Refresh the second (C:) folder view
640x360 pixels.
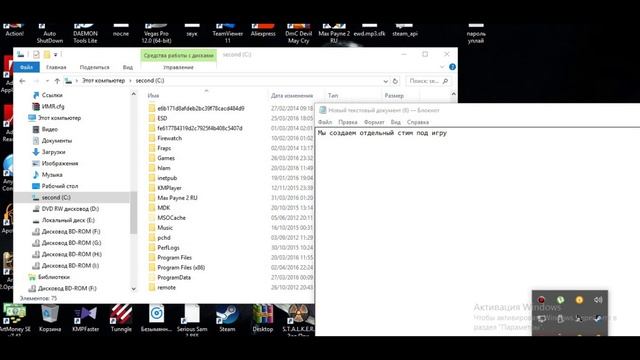(395, 81)
